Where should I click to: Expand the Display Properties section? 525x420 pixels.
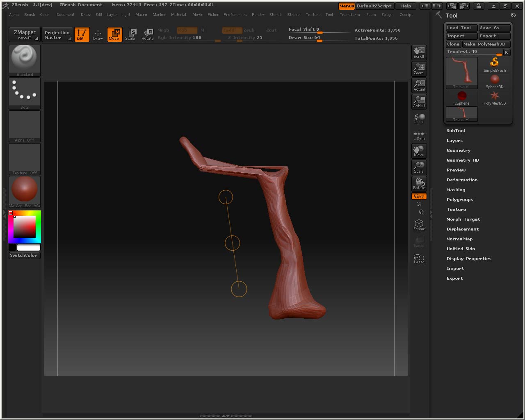(469, 259)
